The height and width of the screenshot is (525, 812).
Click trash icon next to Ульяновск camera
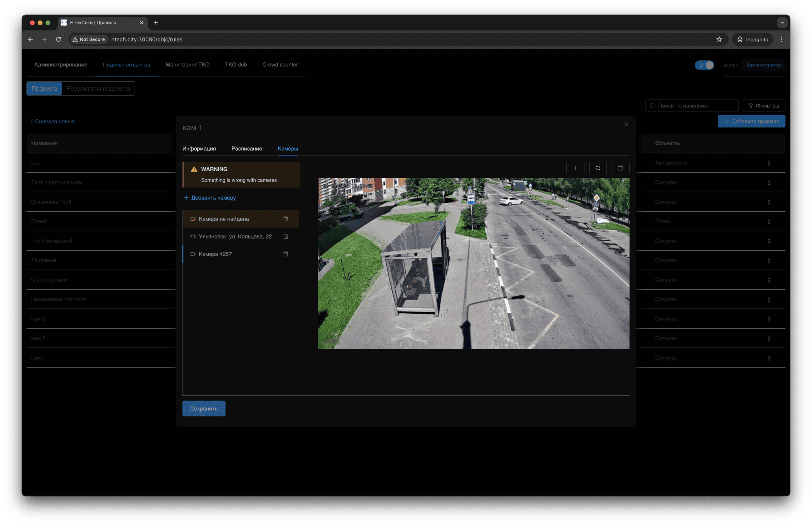point(286,236)
